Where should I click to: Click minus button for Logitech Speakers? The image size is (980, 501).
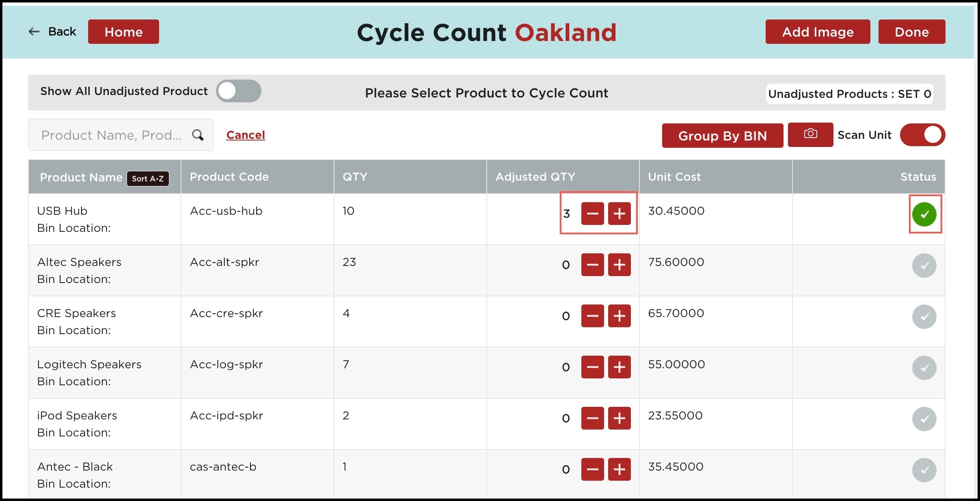[592, 367]
